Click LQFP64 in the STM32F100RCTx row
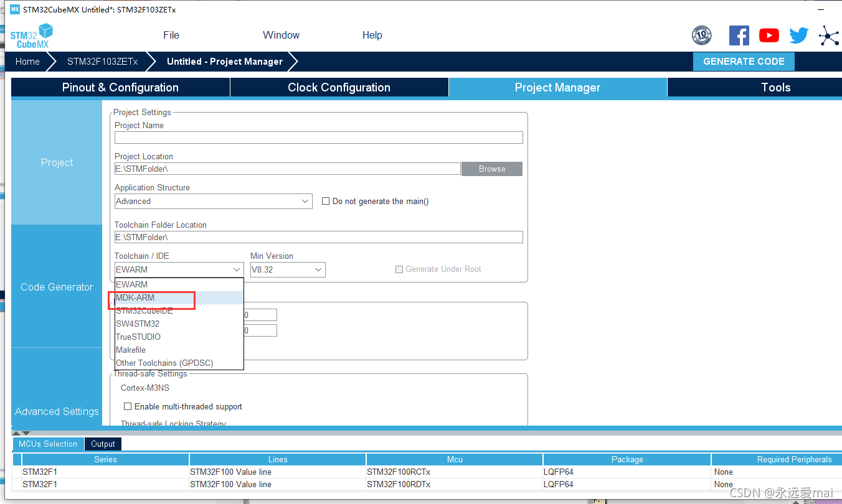 (627, 472)
